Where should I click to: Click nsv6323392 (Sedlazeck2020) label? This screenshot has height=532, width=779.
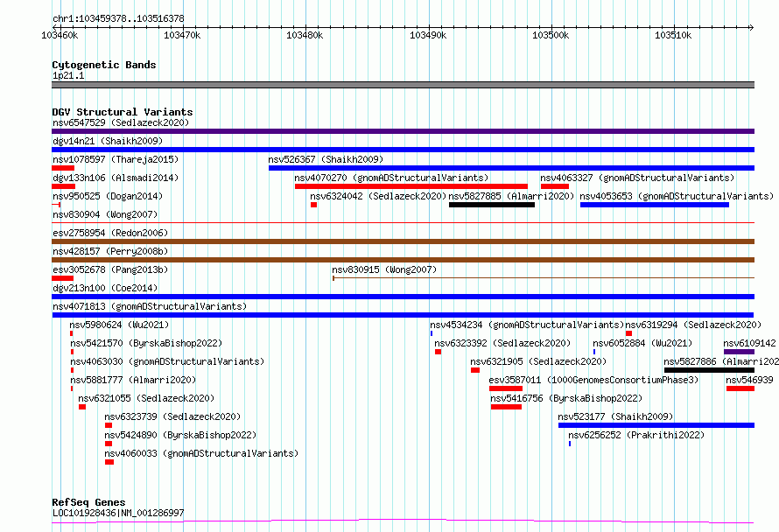502,343
